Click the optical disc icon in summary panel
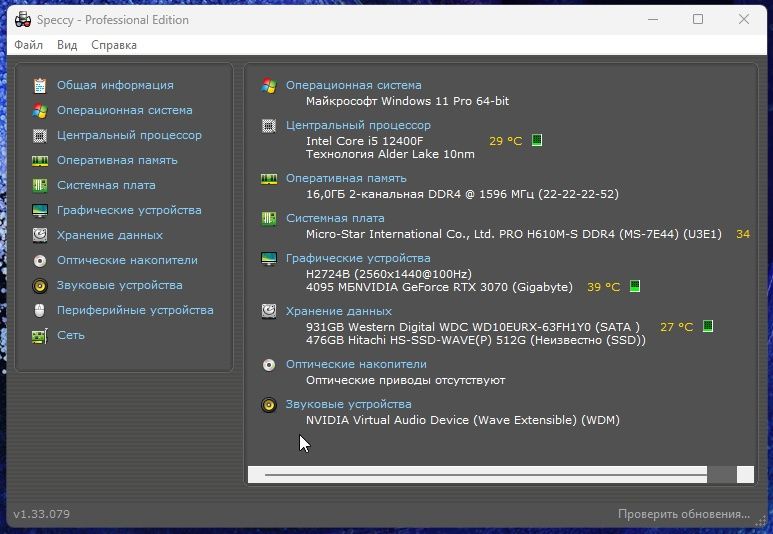The width and height of the screenshot is (773, 534). point(269,365)
